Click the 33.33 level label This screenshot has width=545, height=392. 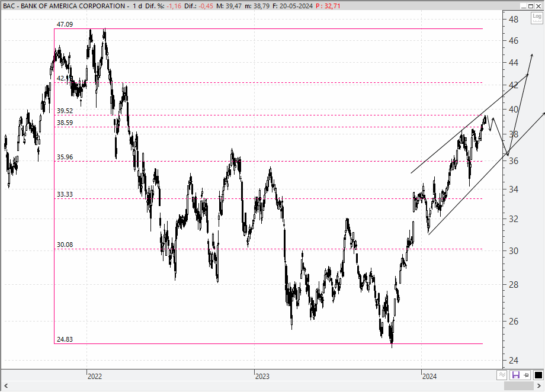[x=65, y=194]
